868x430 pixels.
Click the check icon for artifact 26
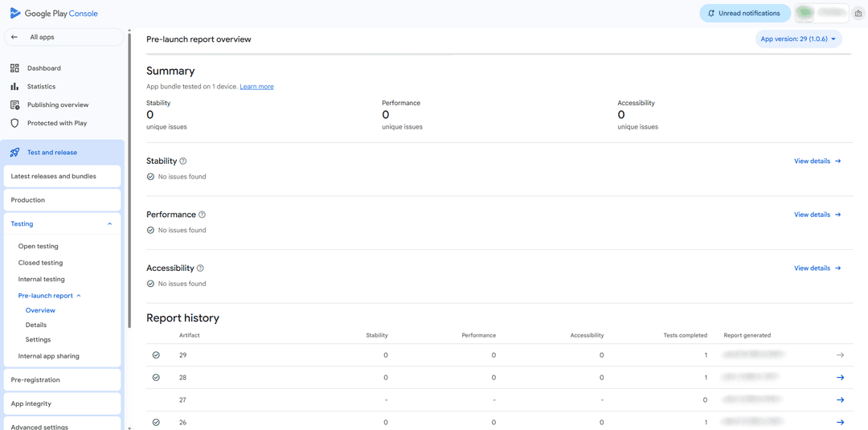click(x=156, y=422)
